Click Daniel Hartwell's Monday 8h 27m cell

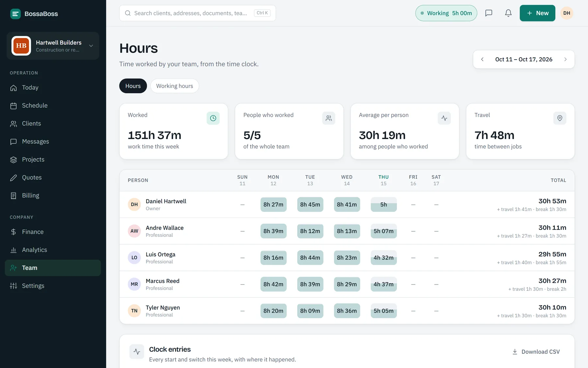point(273,204)
